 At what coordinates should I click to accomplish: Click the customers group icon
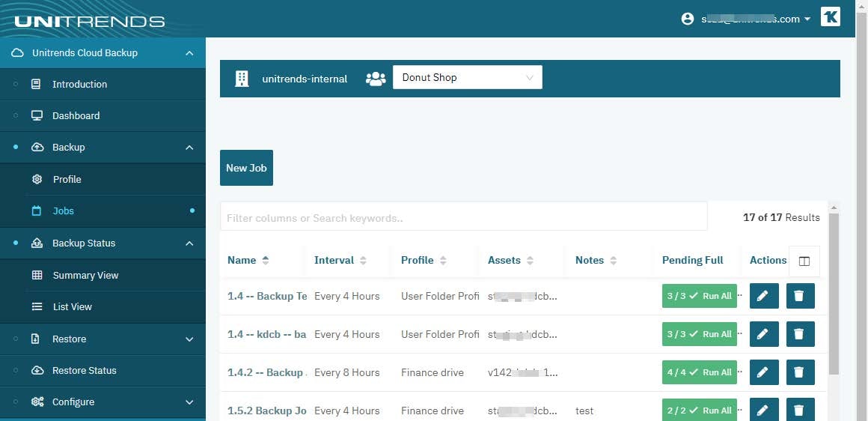[376, 79]
